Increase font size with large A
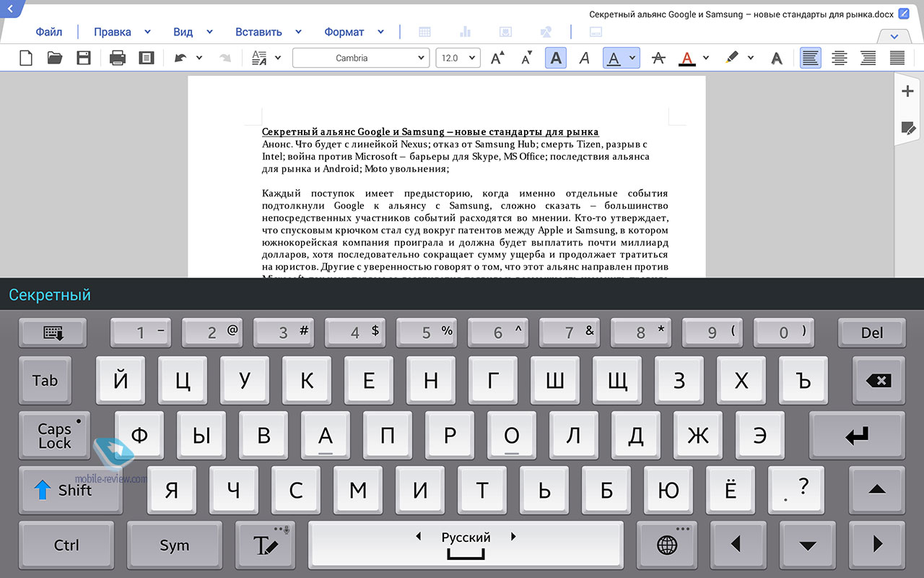The height and width of the screenshot is (578, 924). pos(497,58)
